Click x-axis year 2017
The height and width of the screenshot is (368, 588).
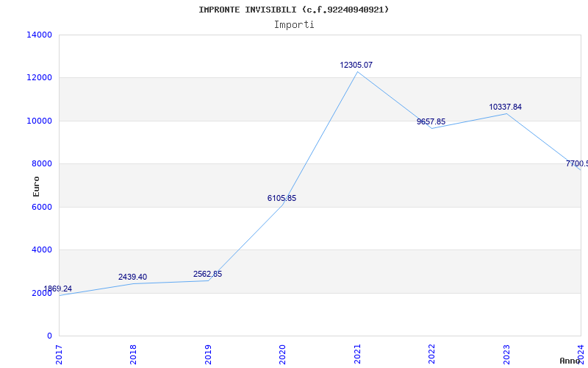[59, 354]
